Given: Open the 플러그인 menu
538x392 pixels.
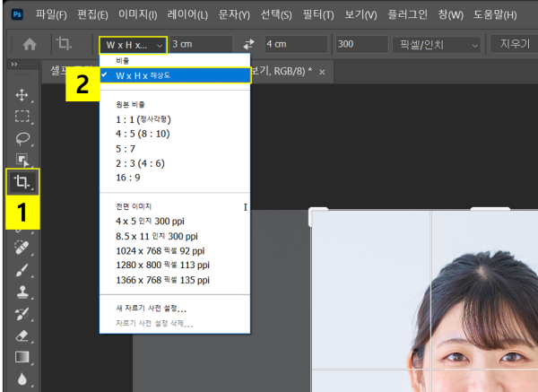Looking at the screenshot, I should (x=407, y=14).
